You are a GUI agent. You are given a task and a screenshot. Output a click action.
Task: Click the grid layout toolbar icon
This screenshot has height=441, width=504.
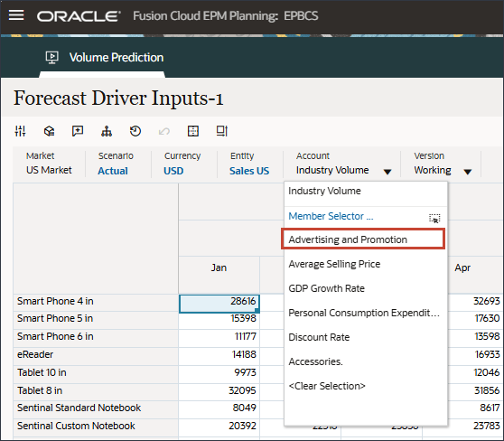(193, 131)
